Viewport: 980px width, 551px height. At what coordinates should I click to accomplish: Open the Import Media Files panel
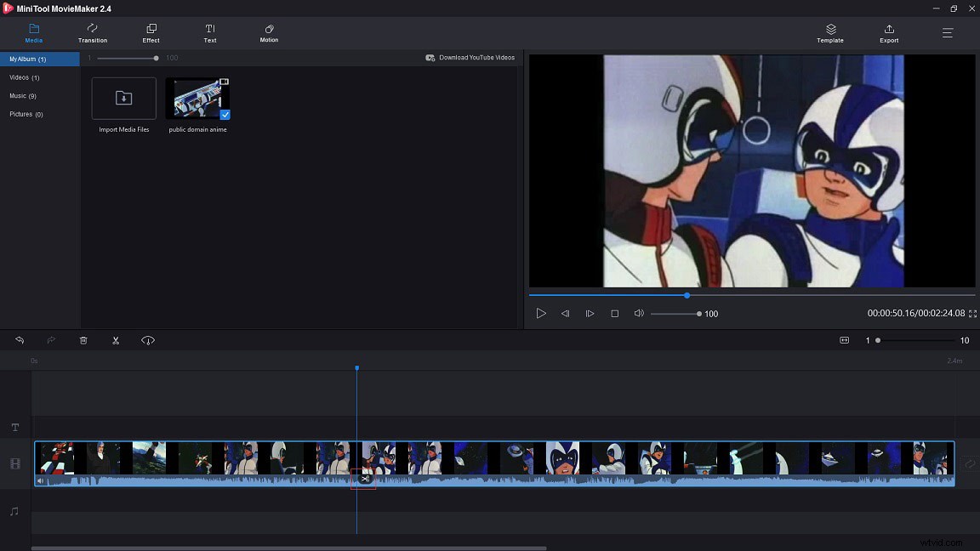(x=123, y=98)
